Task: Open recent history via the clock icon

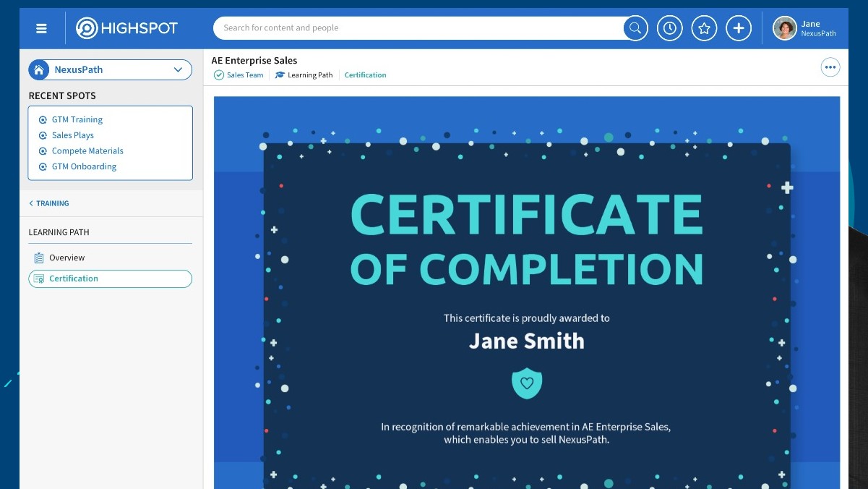Action: tap(669, 27)
